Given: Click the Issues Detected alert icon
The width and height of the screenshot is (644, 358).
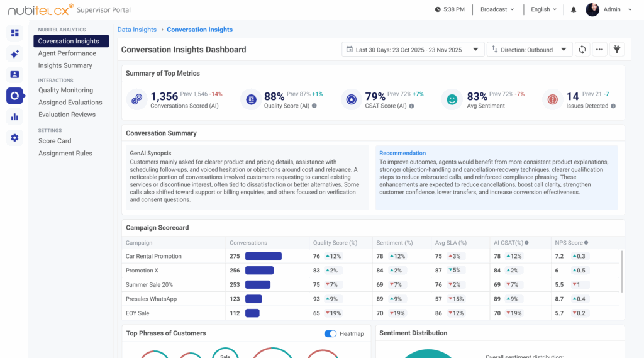Looking at the screenshot, I should tap(552, 99).
